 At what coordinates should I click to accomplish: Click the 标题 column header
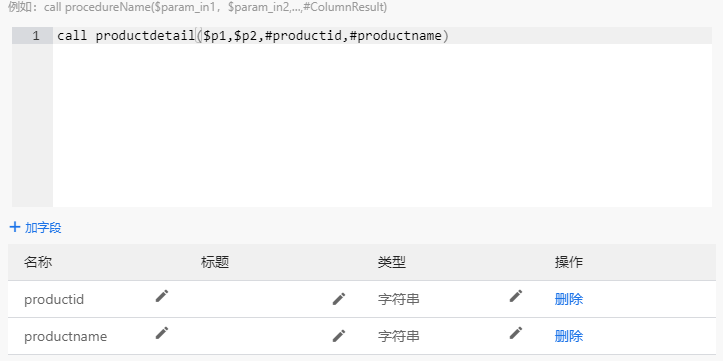coord(215,262)
